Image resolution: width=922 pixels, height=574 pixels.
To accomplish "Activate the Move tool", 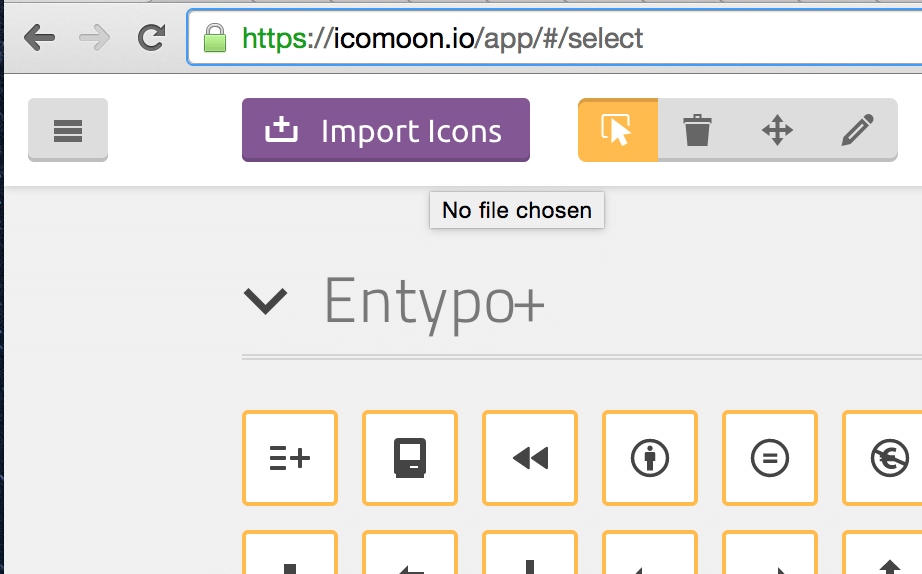I will 777,130.
